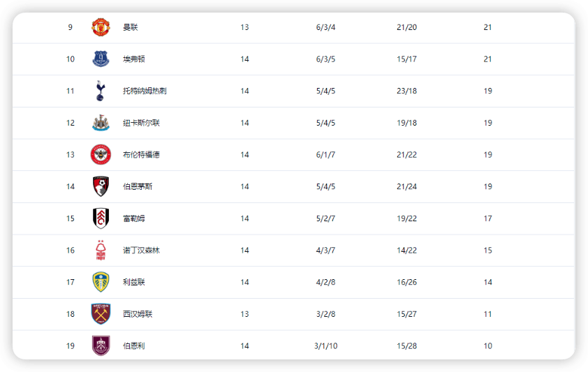
Task: Click goals 19/22 in 富勒姆 row
Action: pos(406,218)
